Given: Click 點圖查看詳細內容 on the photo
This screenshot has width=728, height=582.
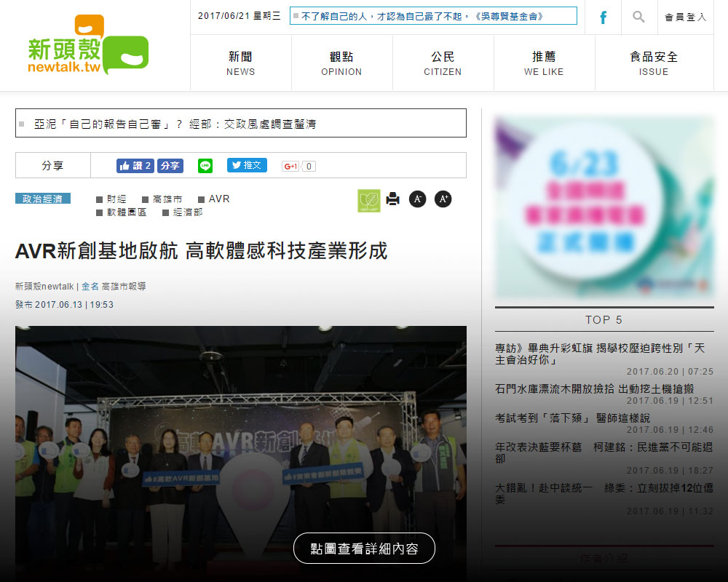Looking at the screenshot, I should (364, 549).
